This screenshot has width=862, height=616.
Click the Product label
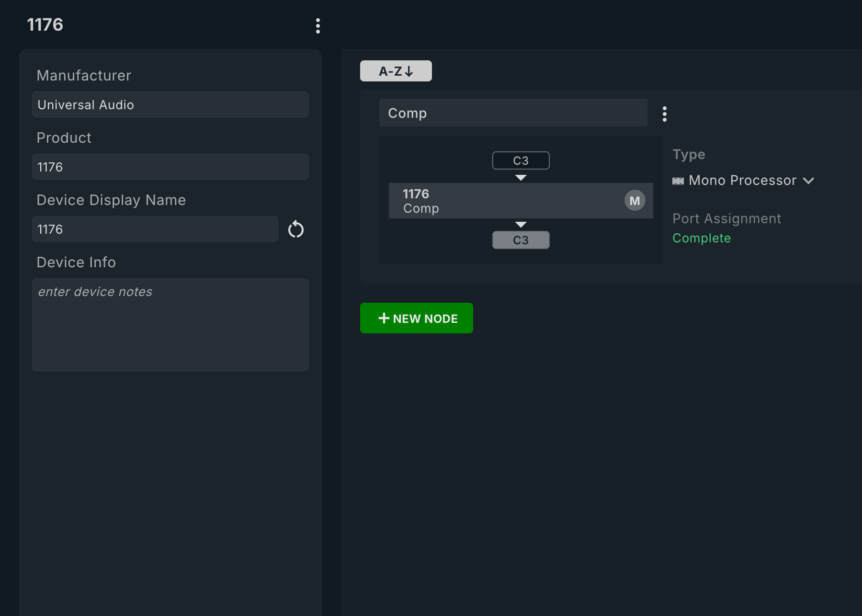pyautogui.click(x=64, y=137)
